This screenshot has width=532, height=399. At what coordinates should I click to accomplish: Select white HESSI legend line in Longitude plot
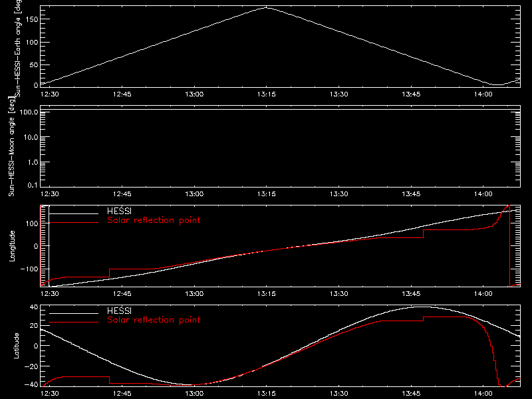click(74, 213)
